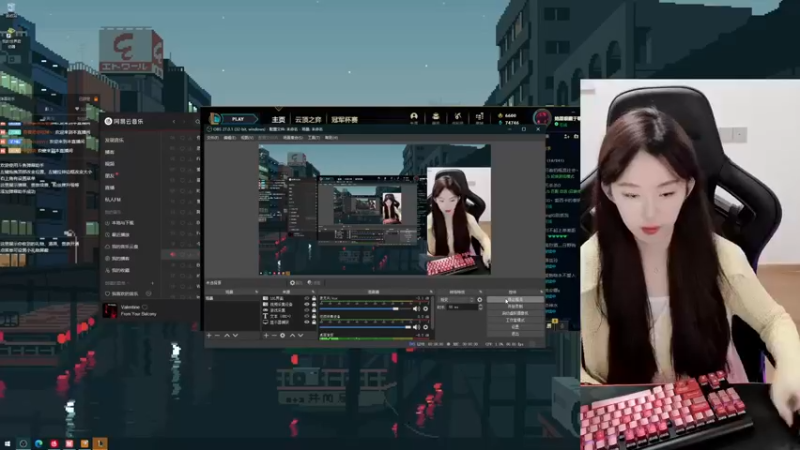Click Windows Start button on taskbar
This screenshot has height=450, width=800.
click(x=7, y=443)
